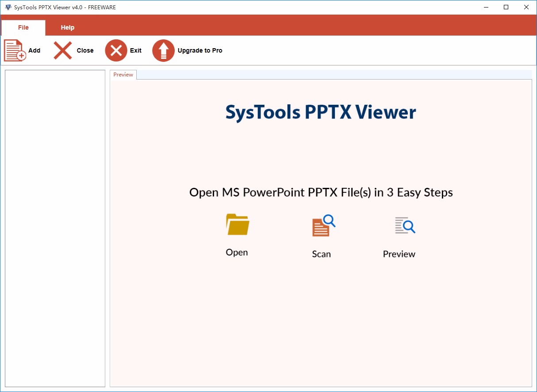Click the Open step label

pos(237,252)
